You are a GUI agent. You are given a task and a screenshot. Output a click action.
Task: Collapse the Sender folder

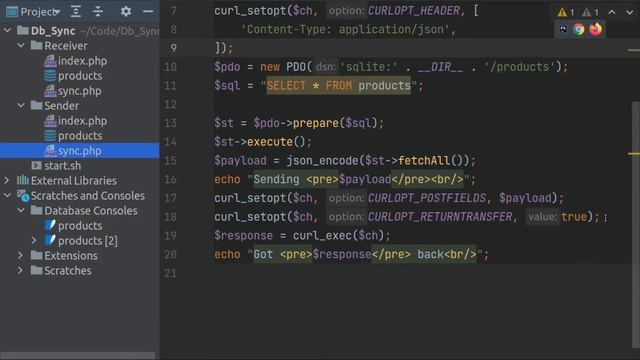click(x=21, y=106)
